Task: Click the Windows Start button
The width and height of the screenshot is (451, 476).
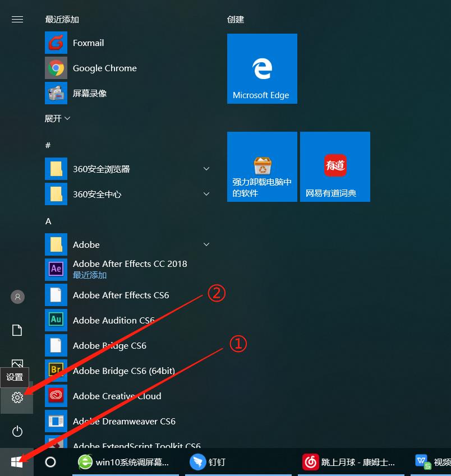Action: pyautogui.click(x=16, y=461)
